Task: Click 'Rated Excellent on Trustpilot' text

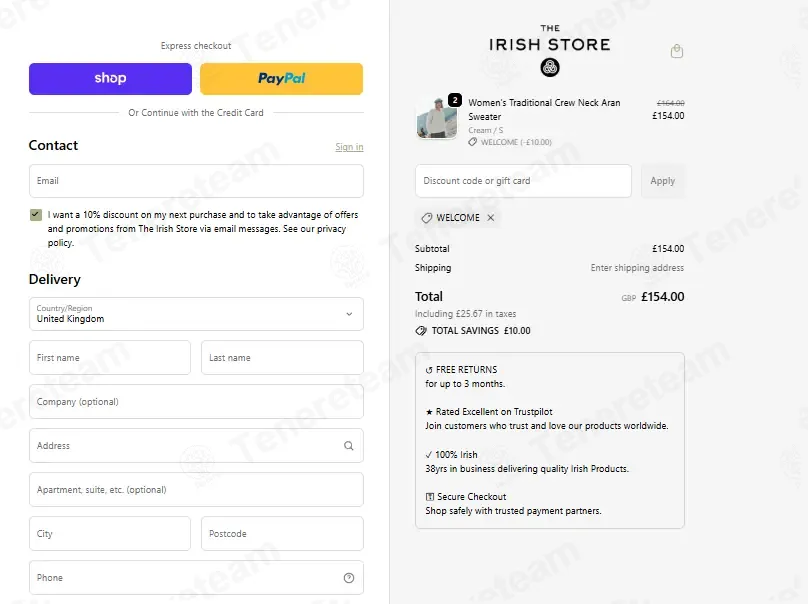Action: point(494,412)
